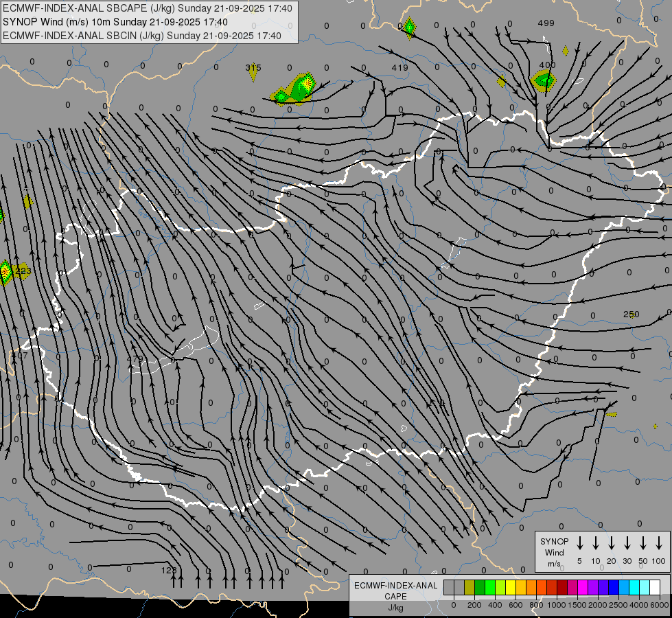Pick the dark green CAPE legend swatch
The image size is (672, 618).
click(x=480, y=587)
